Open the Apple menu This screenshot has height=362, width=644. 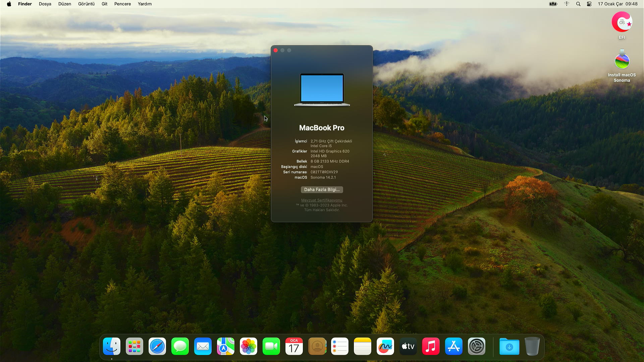pos(9,4)
